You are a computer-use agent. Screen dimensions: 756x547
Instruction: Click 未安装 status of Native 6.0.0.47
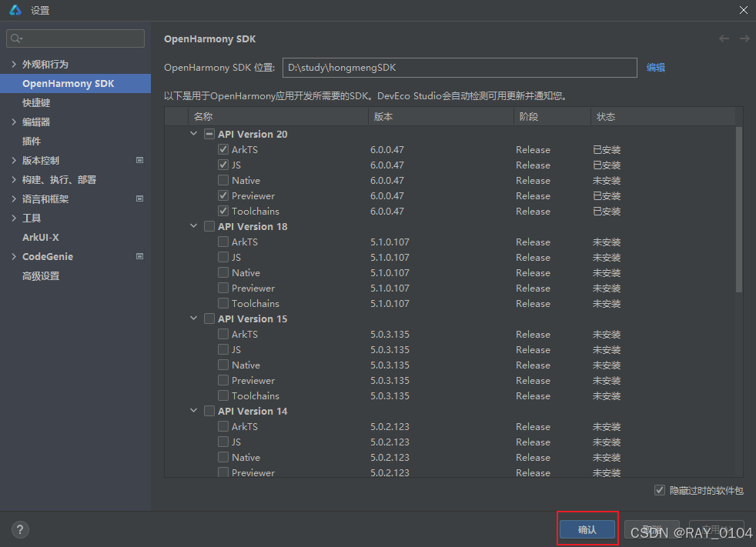[607, 180]
